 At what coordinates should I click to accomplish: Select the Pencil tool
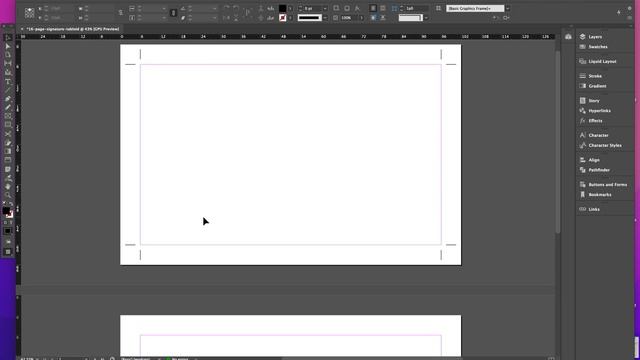(x=8, y=107)
